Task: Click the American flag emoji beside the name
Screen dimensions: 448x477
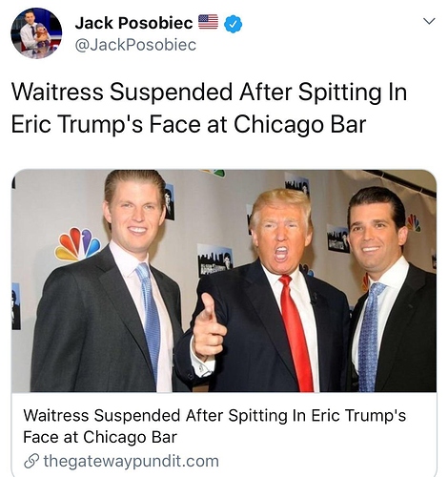Action: click(209, 22)
